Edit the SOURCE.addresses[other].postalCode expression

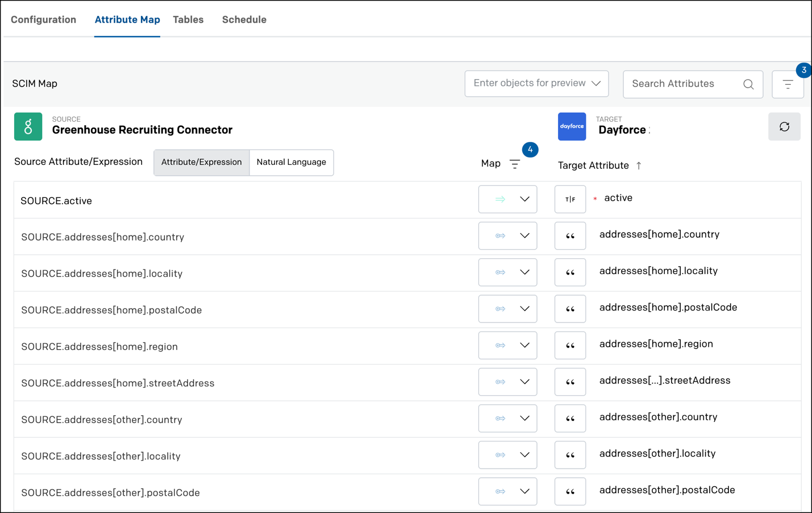[110, 493]
